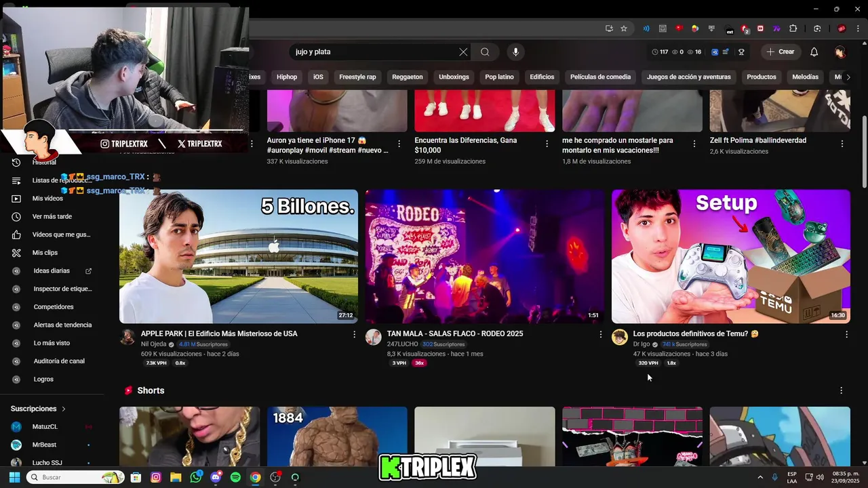Image resolution: width=868 pixels, height=488 pixels.
Task: Select the Pop latino chip
Action: pos(499,77)
